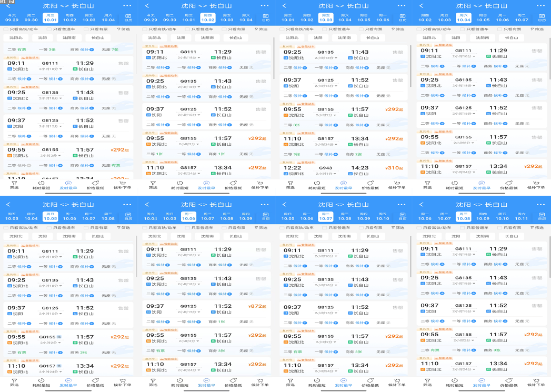
Task: Expand G8111 duration dropdown in the 10.02 screen
Action: pos(188,58)
